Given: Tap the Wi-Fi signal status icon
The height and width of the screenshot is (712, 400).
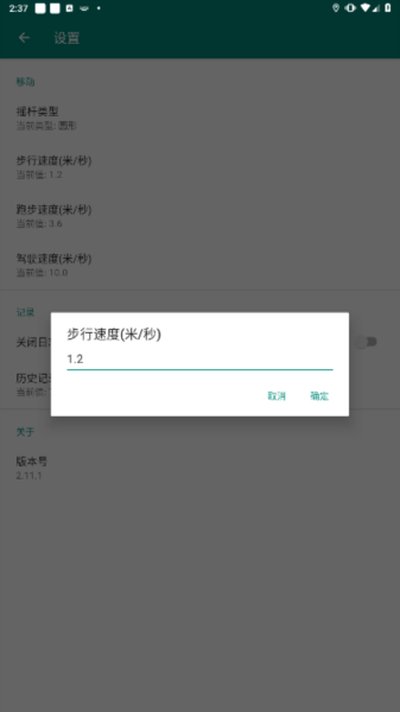Looking at the screenshot, I should 365,8.
